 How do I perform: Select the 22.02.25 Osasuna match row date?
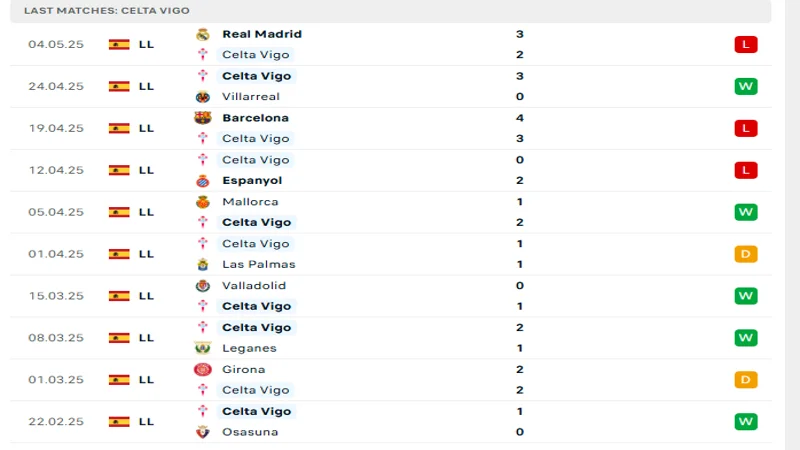click(x=55, y=422)
